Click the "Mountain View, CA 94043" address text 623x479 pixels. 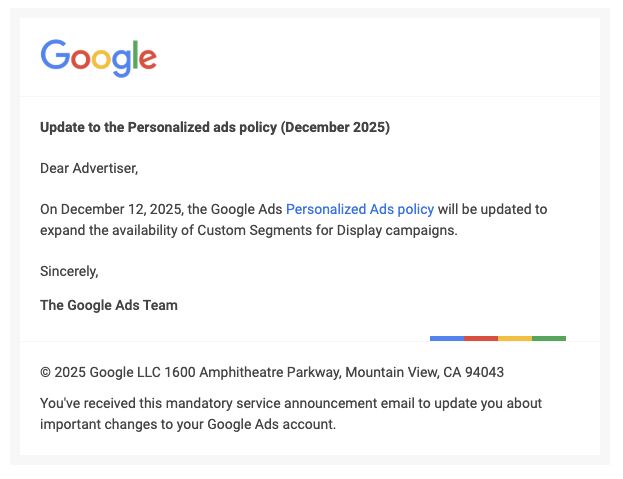coord(426,372)
